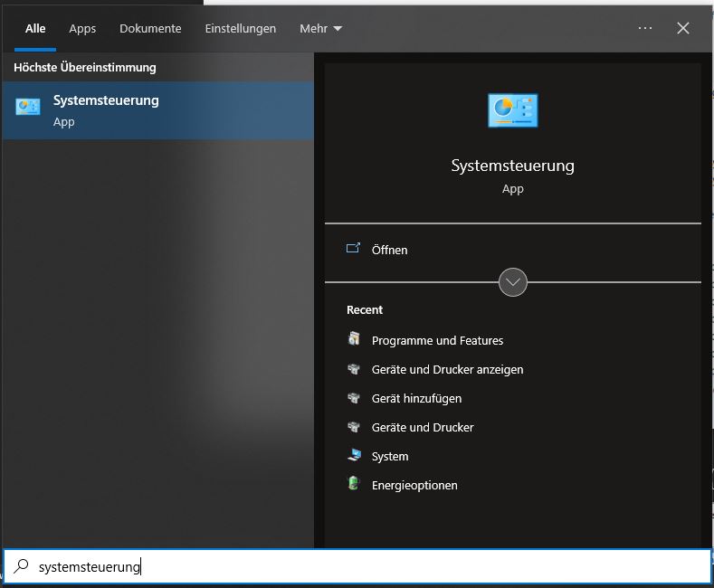Click the Systemsteuerung icon in the best match result
The height and width of the screenshot is (588, 714).
(x=28, y=108)
